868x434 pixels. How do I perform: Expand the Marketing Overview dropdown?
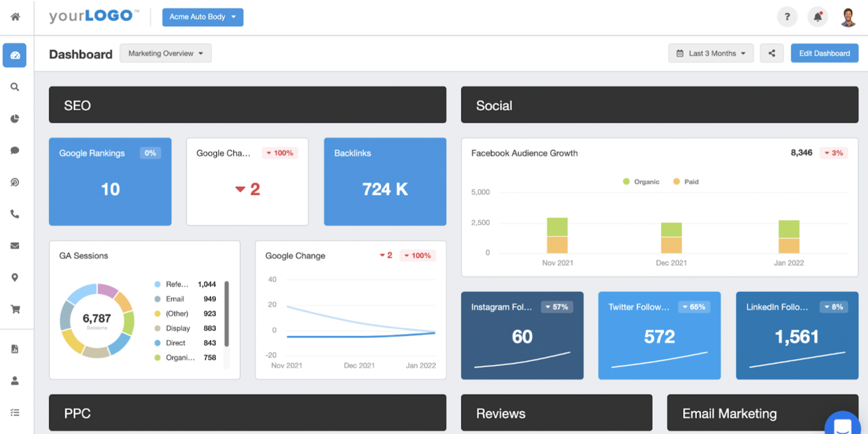click(x=166, y=53)
